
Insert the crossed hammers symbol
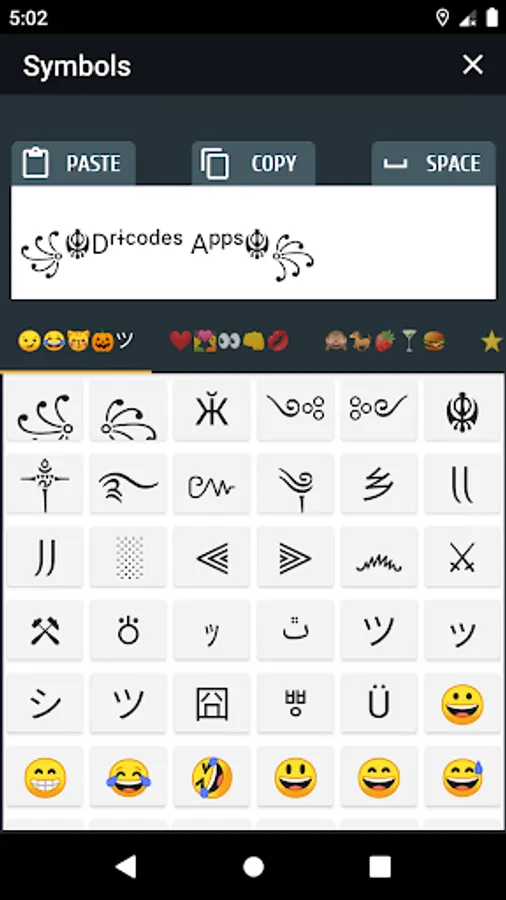(x=45, y=631)
